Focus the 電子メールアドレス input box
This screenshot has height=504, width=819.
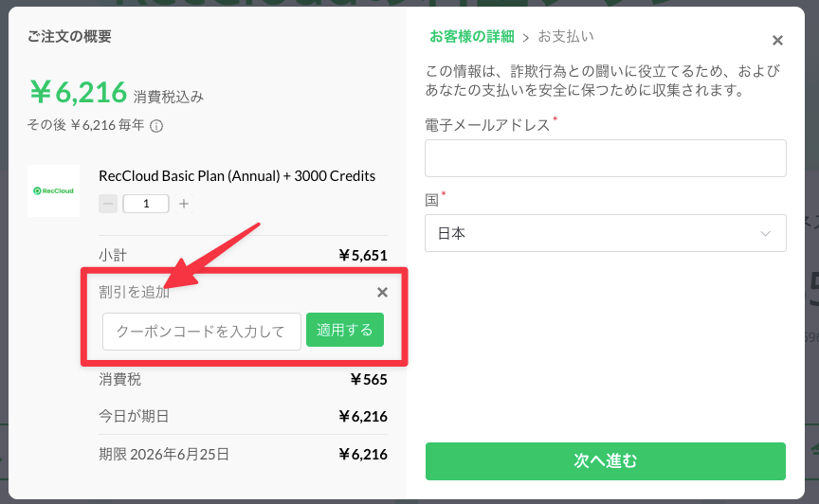tap(606, 157)
